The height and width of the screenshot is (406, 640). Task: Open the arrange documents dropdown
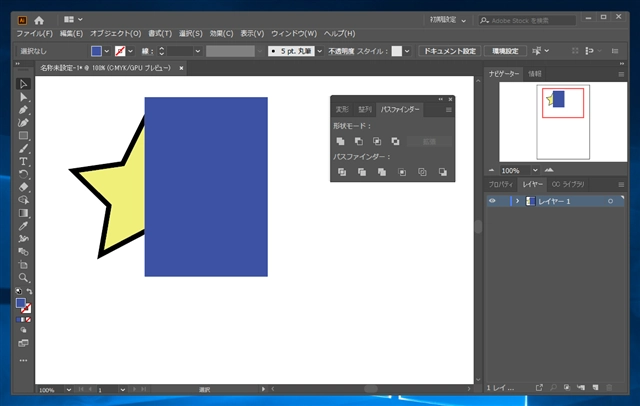pos(73,19)
